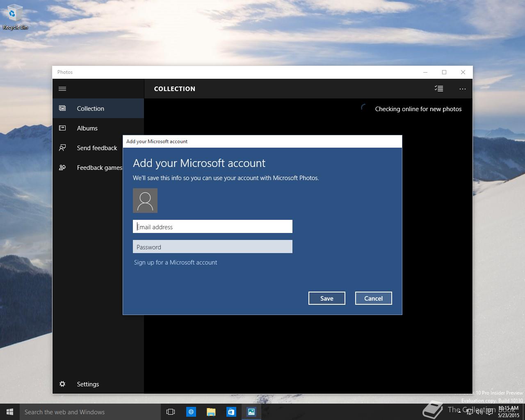Click the network icon in system tray
This screenshot has width=525, height=420.
(x=469, y=412)
